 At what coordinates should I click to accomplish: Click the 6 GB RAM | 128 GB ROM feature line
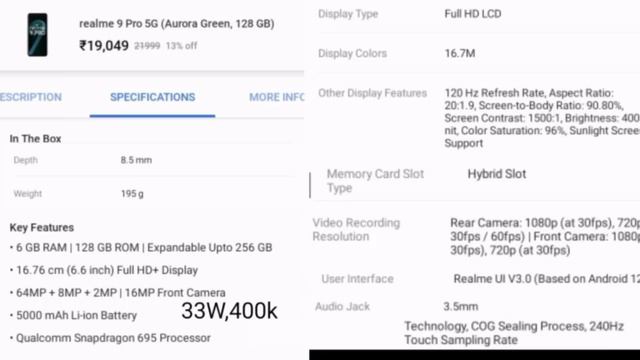tap(141, 248)
